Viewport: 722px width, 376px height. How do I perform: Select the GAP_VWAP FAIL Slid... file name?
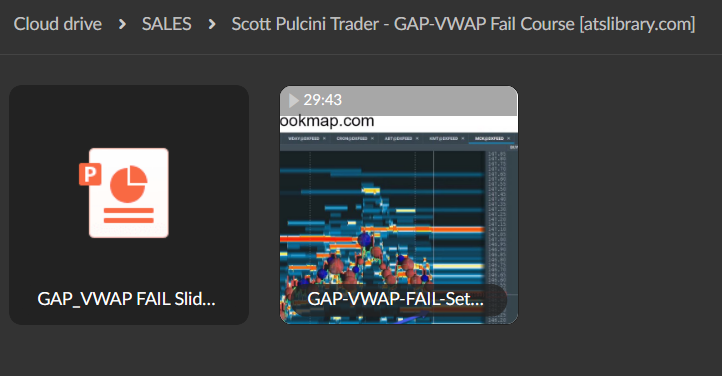click(x=127, y=299)
